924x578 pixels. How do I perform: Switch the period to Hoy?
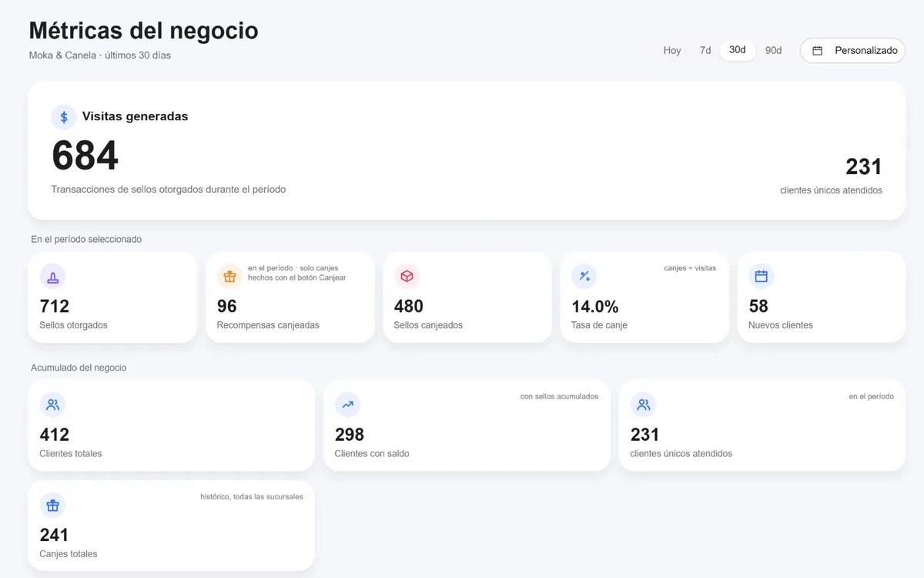pyautogui.click(x=672, y=51)
